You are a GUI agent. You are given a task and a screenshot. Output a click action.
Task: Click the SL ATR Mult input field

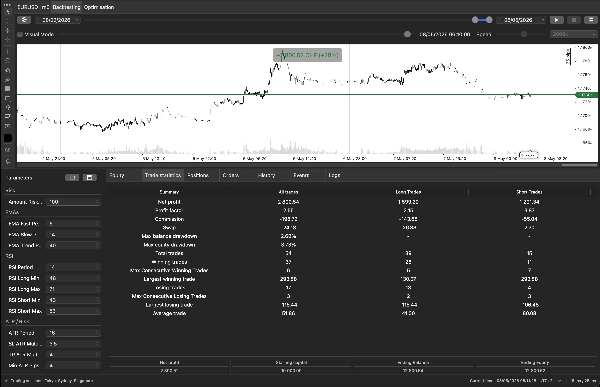(x=73, y=344)
